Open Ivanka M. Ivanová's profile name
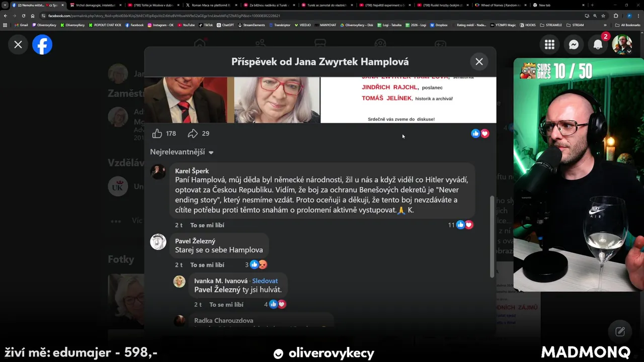 coord(221,281)
